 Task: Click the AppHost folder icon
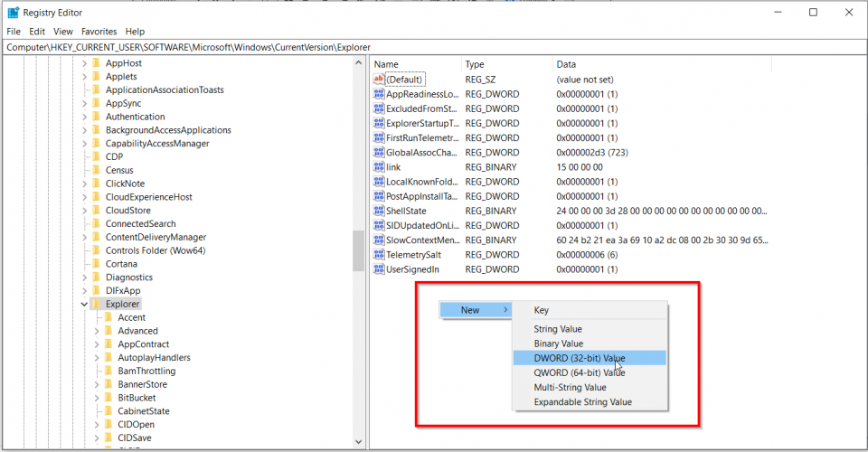click(97, 63)
